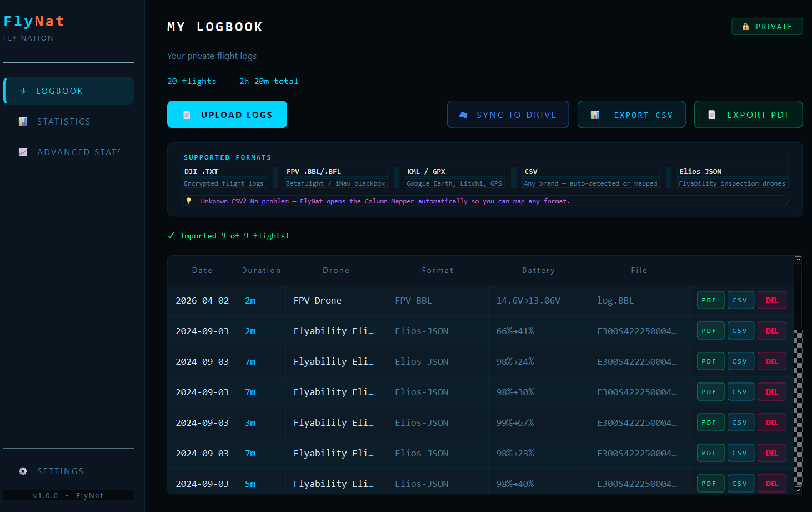Download CSV for the 98%→30% battery flight
812x512 pixels.
(741, 392)
